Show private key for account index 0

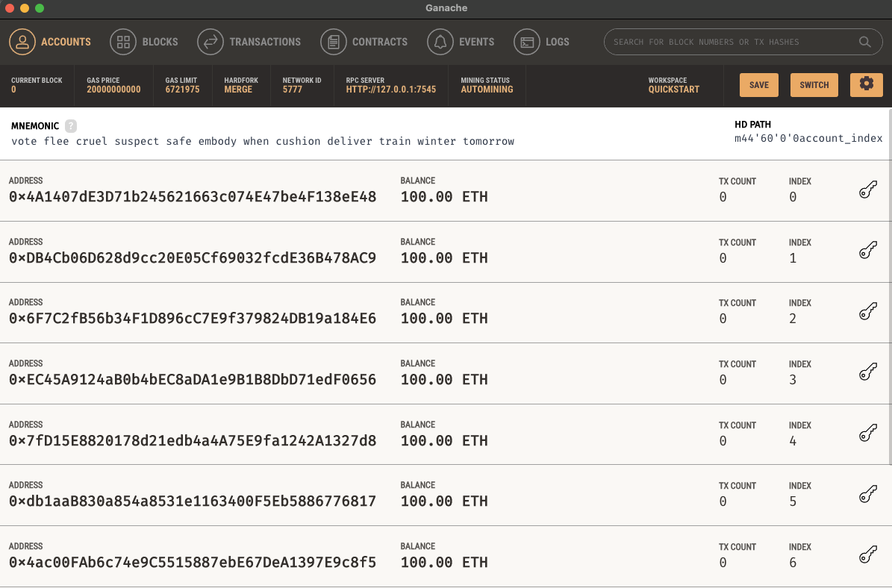click(868, 190)
